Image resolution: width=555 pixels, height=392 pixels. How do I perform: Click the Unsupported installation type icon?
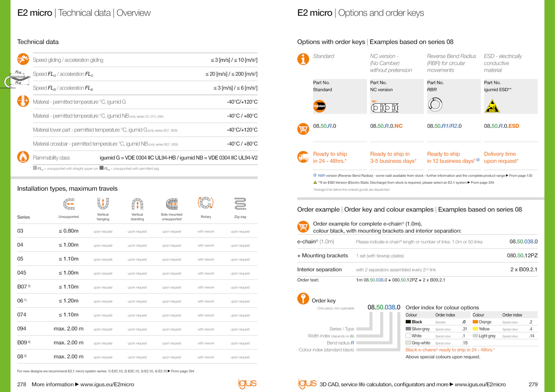tap(69, 204)
